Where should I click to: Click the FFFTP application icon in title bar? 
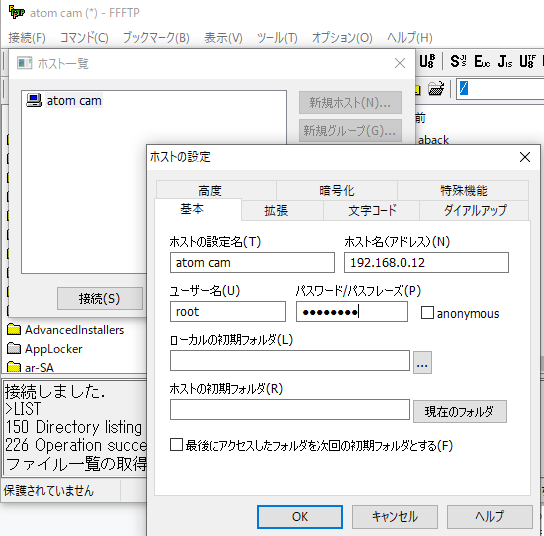(16, 12)
